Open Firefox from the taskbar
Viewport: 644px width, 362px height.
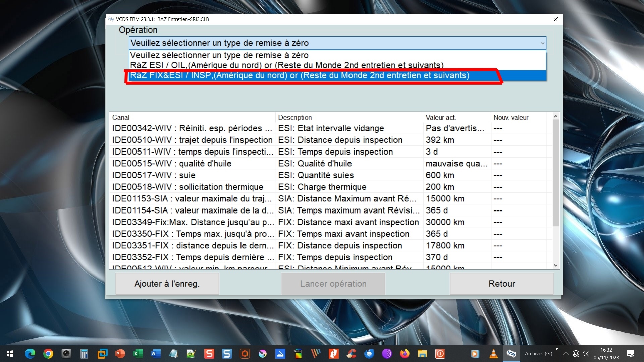pos(405,354)
